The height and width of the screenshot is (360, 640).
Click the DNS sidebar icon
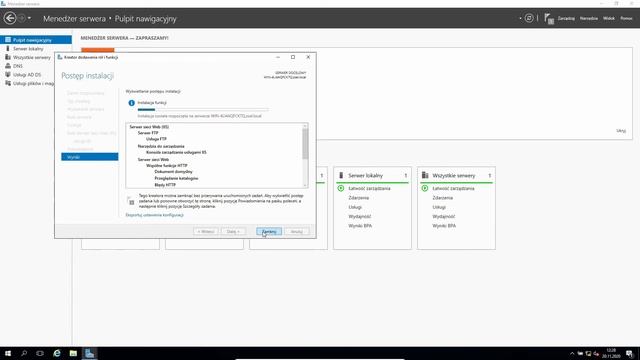click(x=8, y=66)
